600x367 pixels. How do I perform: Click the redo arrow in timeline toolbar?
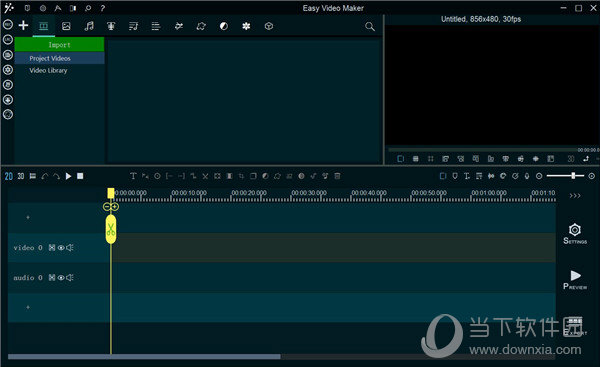[56, 176]
